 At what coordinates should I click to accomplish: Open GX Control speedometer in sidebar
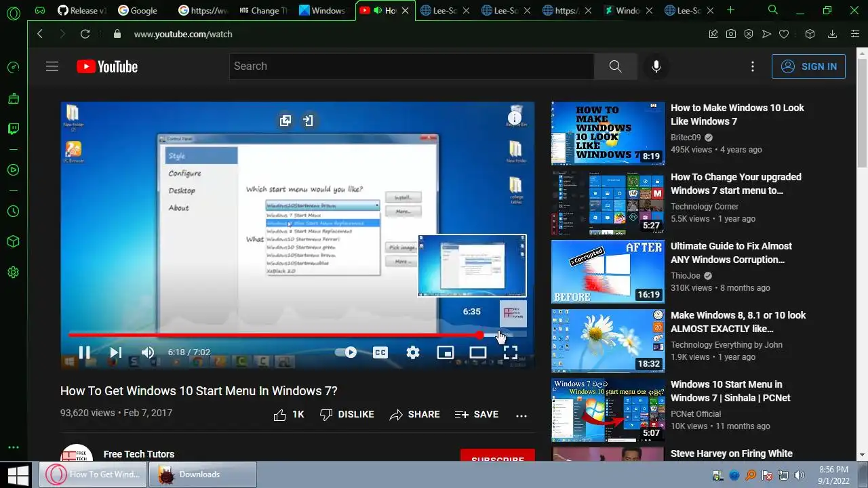point(13,67)
